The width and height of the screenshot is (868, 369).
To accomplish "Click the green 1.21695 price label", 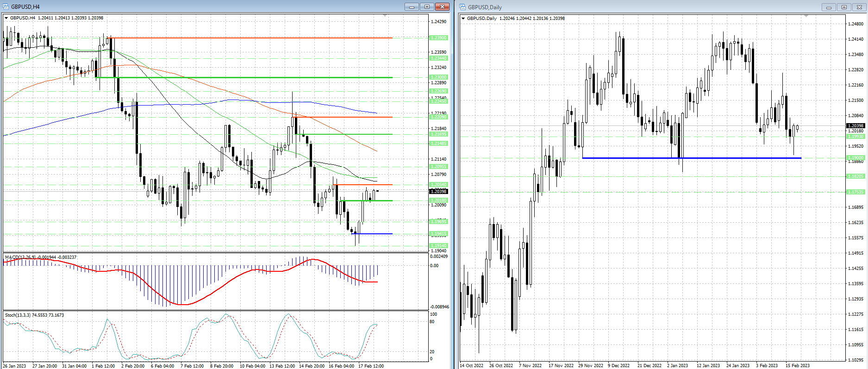I will pyautogui.click(x=438, y=134).
